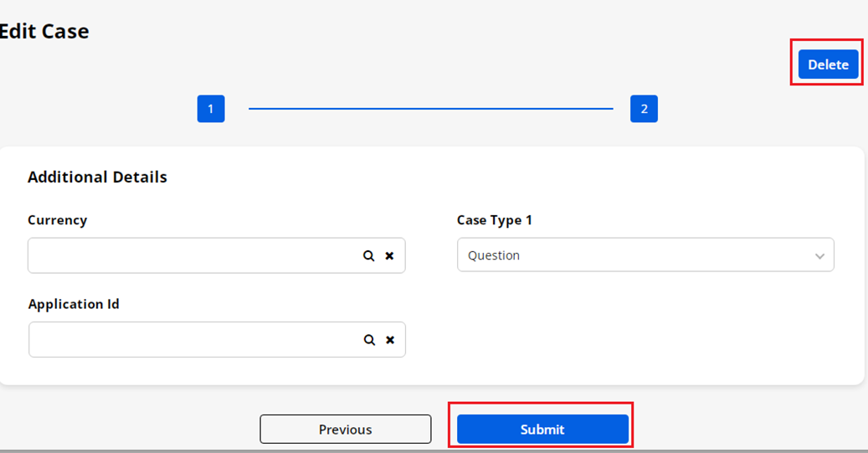Click the Case Type 1 label

pyautogui.click(x=494, y=220)
